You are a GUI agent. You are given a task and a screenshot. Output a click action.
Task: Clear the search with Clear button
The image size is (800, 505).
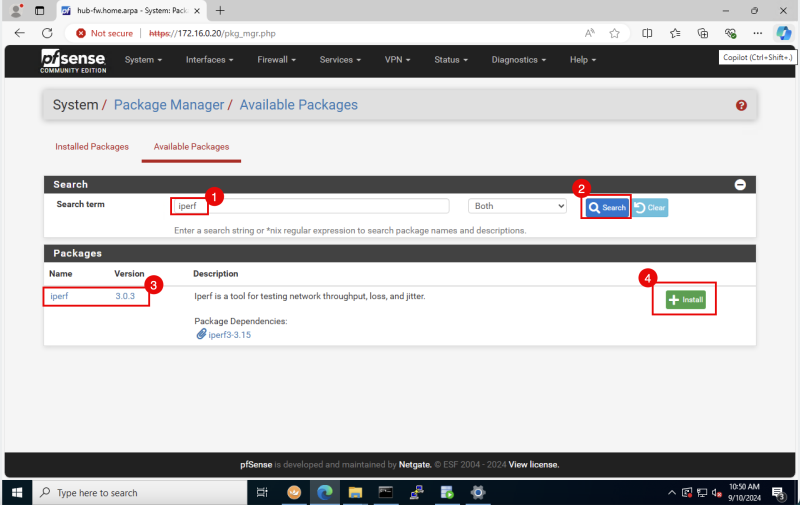click(x=650, y=208)
